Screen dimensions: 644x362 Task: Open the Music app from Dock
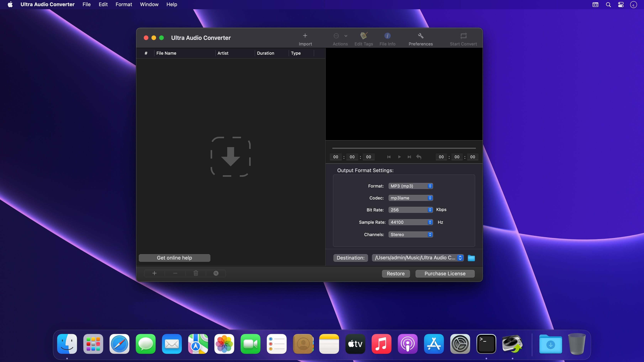(x=382, y=344)
